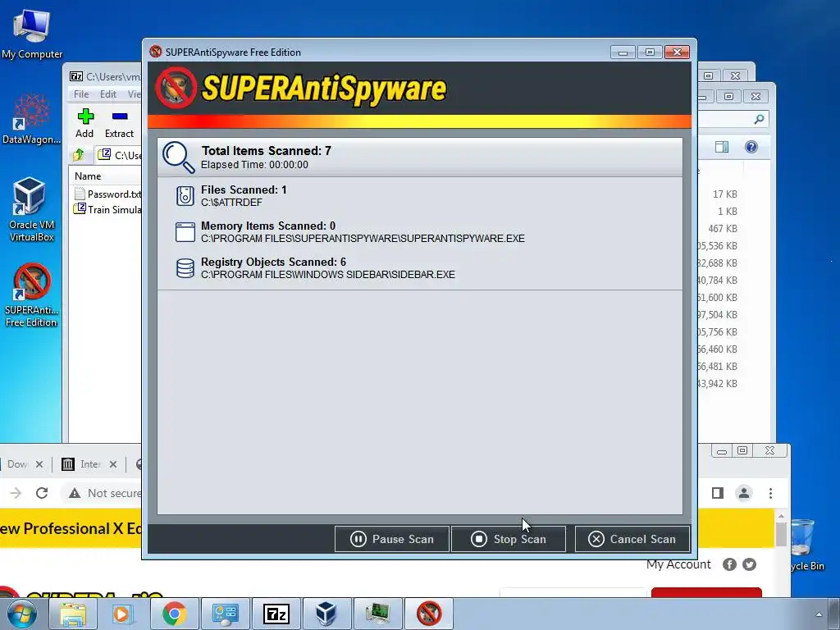Open the File menu in 7-Zip
The height and width of the screenshot is (630, 840).
[81, 94]
